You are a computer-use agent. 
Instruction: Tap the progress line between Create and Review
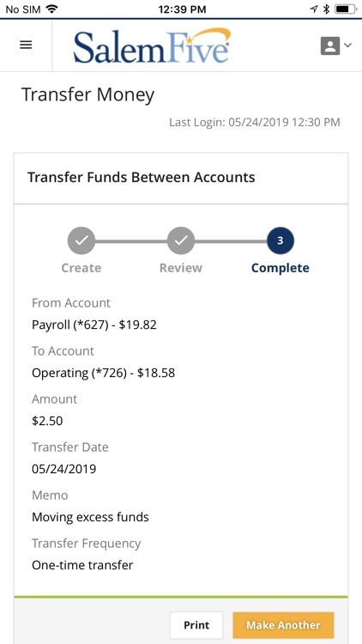(131, 241)
